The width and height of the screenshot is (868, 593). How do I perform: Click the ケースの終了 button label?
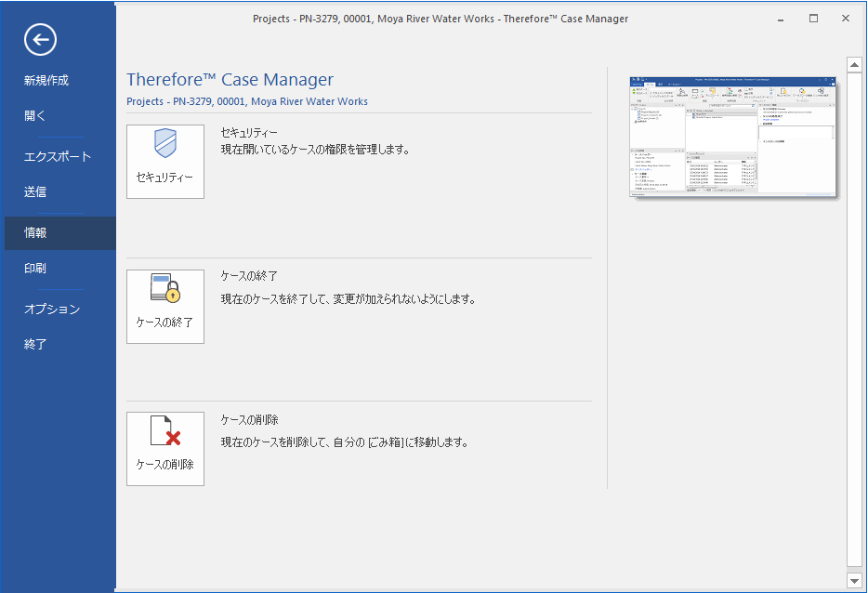(x=165, y=323)
